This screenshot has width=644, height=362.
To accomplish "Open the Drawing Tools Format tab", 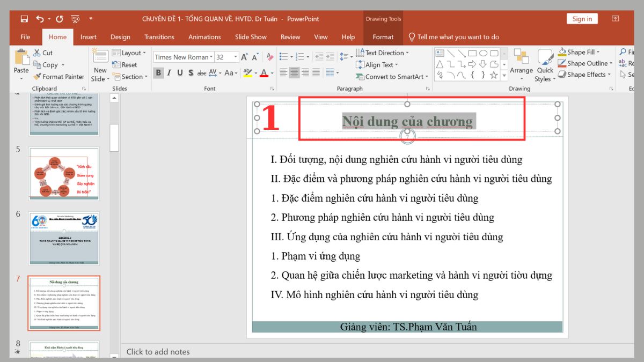I will coord(383,36).
